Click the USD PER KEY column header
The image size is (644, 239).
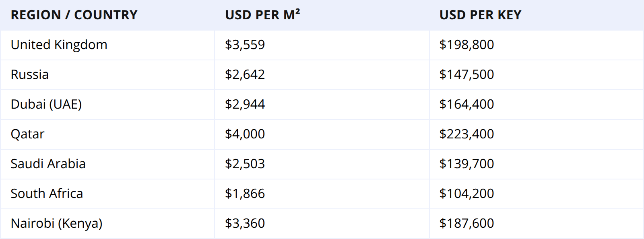pyautogui.click(x=480, y=15)
